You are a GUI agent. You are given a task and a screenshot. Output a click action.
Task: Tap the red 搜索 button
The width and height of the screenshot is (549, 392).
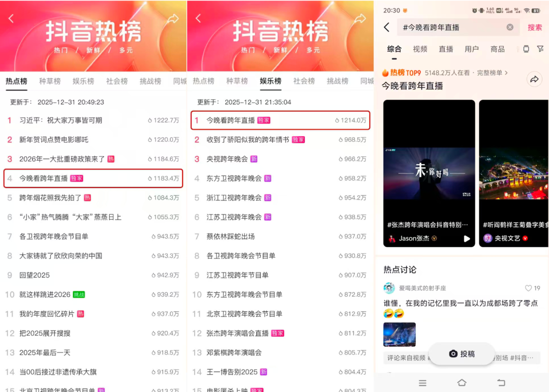(535, 27)
